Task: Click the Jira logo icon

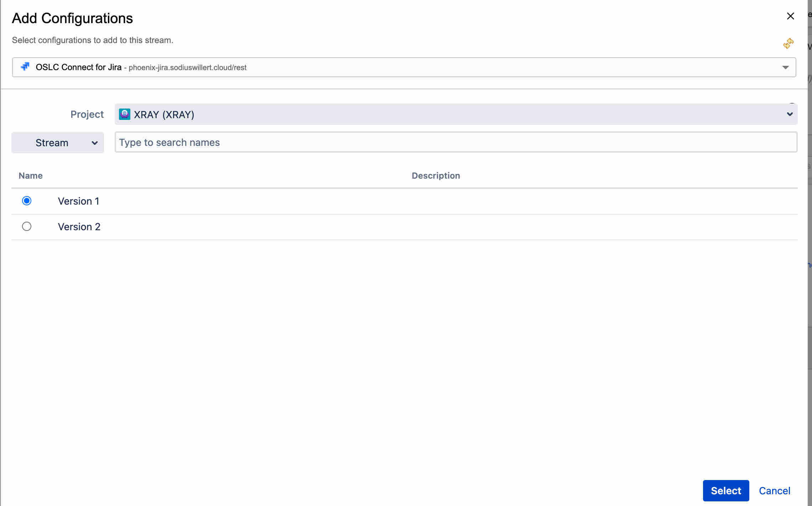Action: tap(25, 67)
